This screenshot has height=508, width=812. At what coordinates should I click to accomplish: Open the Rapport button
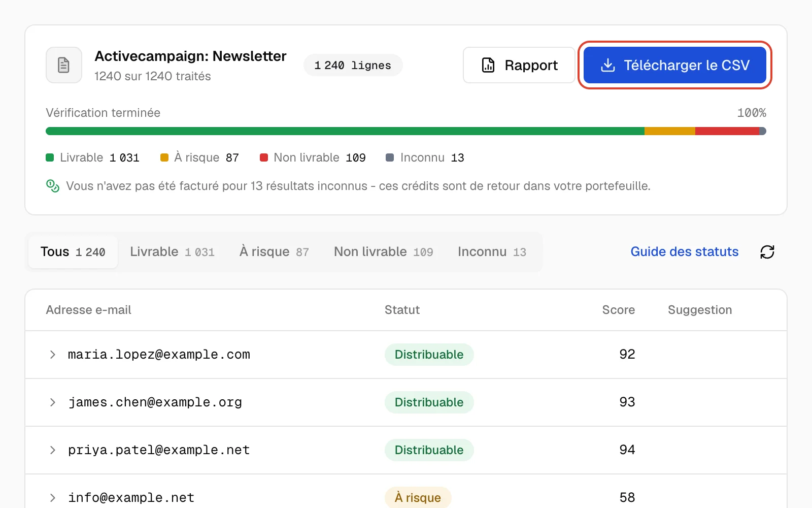(x=519, y=65)
